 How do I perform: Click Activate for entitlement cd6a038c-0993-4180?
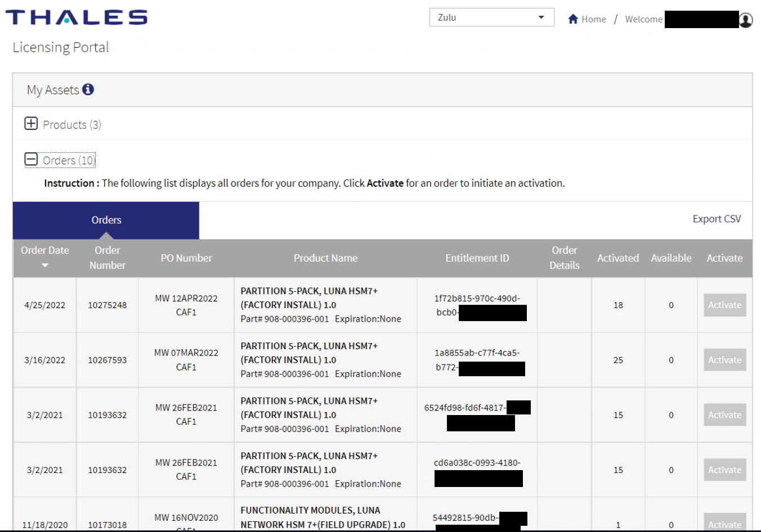[x=724, y=470]
